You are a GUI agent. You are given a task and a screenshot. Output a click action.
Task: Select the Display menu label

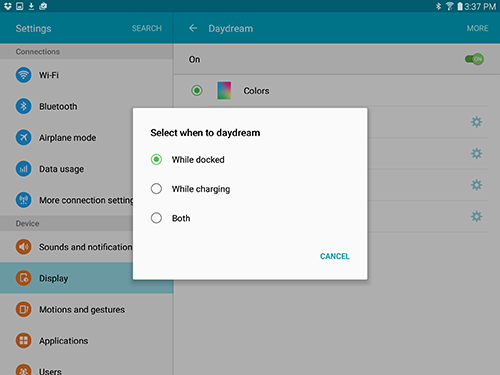[x=54, y=278]
